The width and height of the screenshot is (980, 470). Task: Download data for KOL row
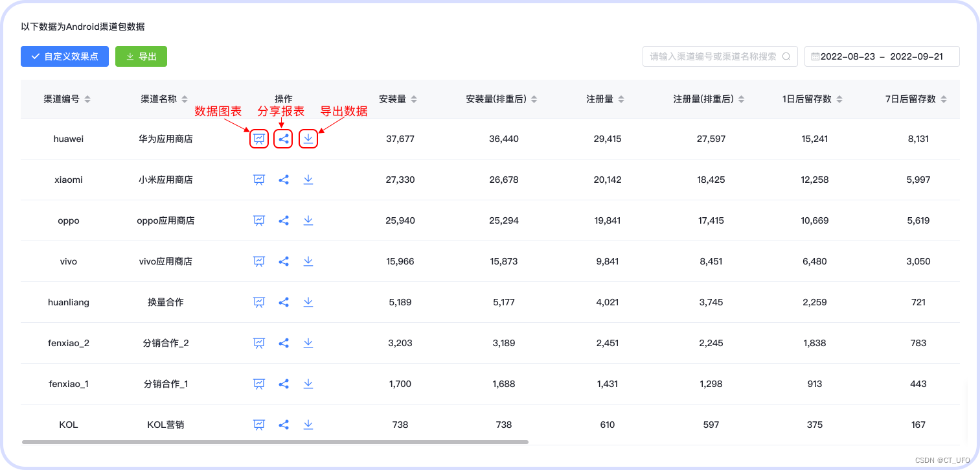point(308,425)
